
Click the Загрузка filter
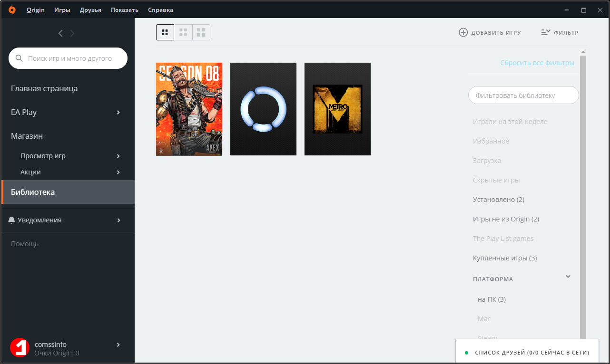coord(487,161)
